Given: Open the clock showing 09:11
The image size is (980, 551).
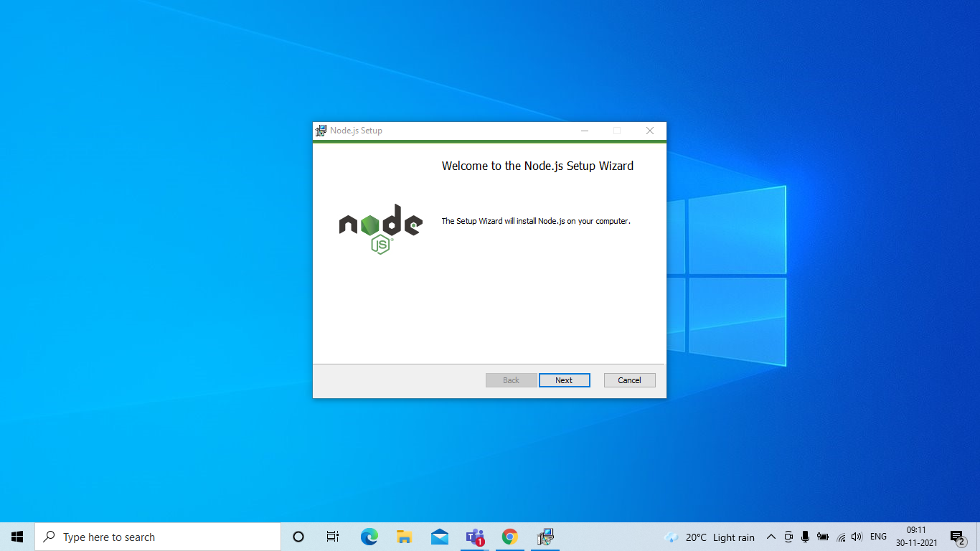Looking at the screenshot, I should pyautogui.click(x=916, y=537).
